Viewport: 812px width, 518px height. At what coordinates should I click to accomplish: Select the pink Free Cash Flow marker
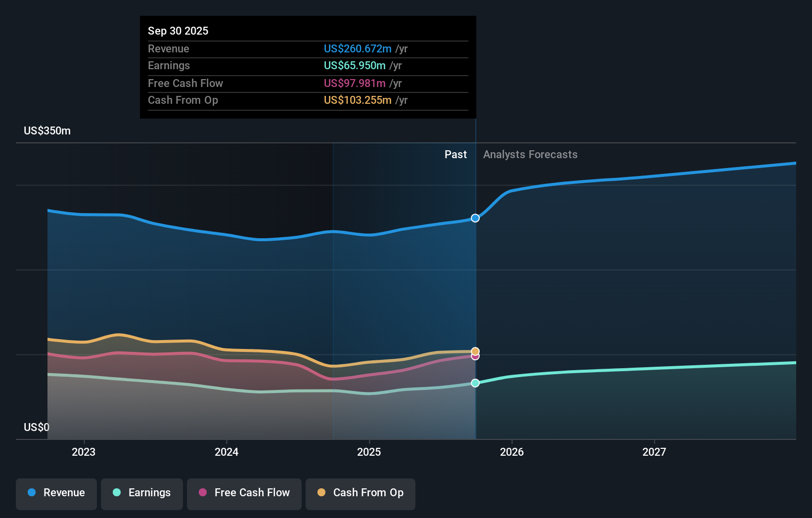475,356
